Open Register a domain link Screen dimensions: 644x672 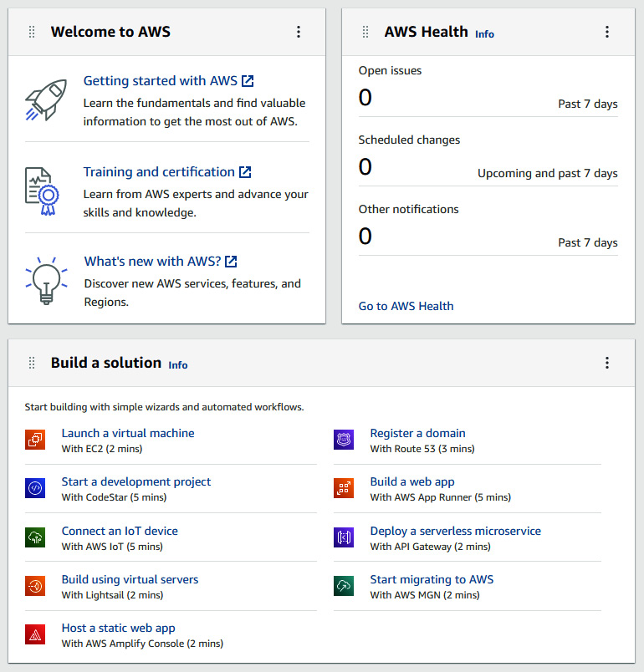(x=417, y=433)
